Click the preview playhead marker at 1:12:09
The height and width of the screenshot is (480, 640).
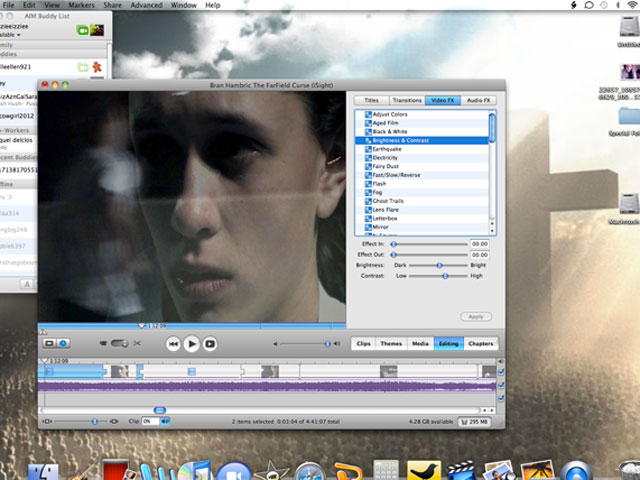pyautogui.click(x=142, y=326)
